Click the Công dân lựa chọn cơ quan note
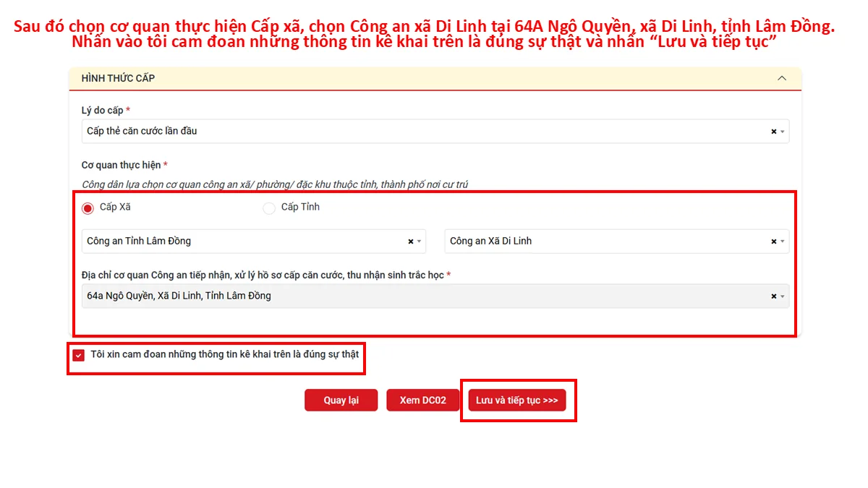This screenshot has height=488, width=868. pos(275,185)
